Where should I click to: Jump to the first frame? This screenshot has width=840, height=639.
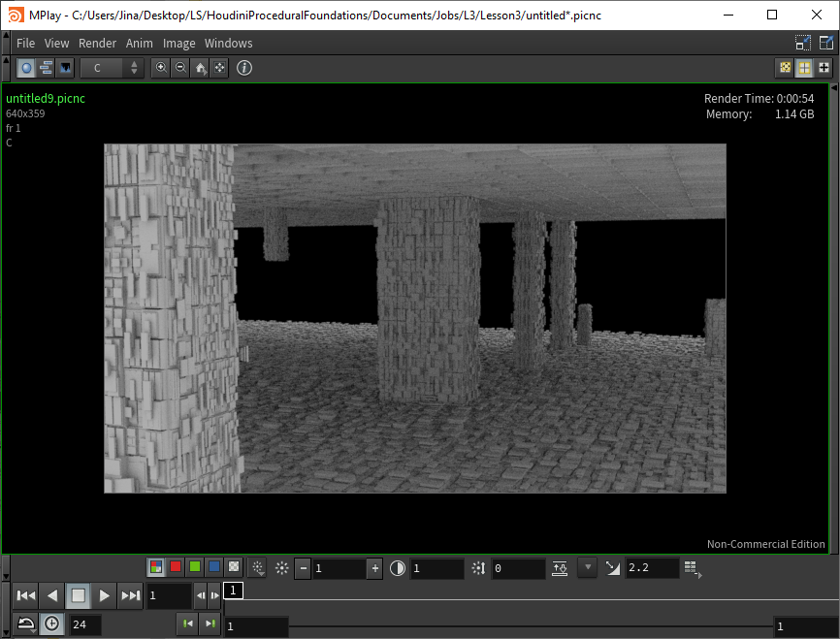tap(26, 595)
